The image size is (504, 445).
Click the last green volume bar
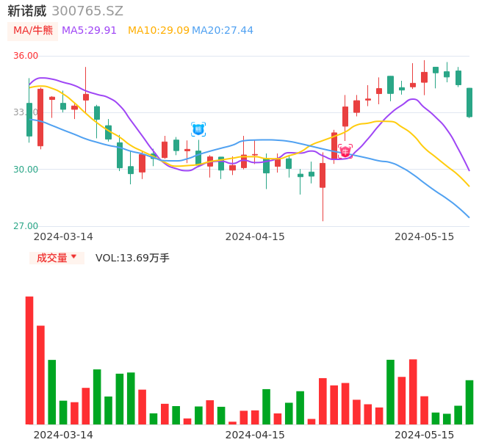469,402
